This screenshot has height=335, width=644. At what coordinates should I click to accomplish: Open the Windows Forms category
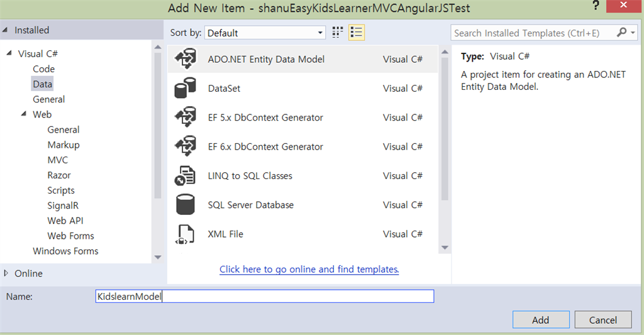[x=65, y=251]
